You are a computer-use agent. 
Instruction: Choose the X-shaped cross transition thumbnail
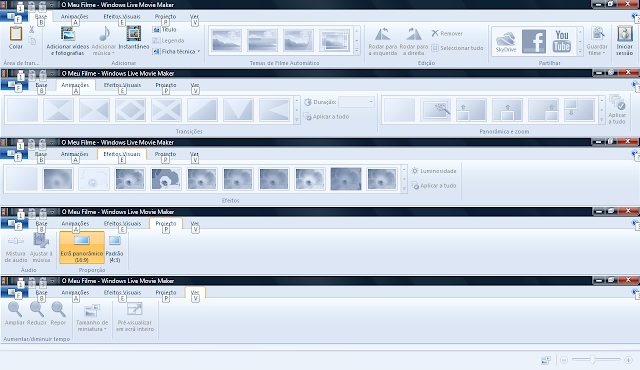[166, 109]
